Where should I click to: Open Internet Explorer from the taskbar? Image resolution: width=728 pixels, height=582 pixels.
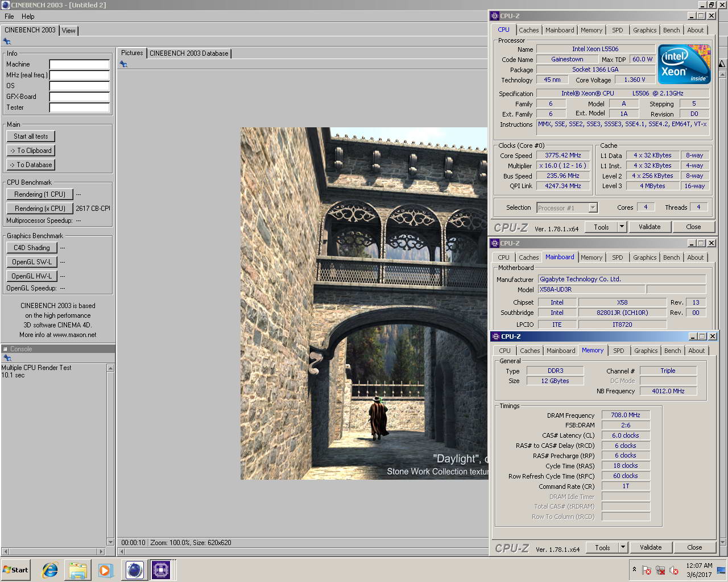coord(50,570)
